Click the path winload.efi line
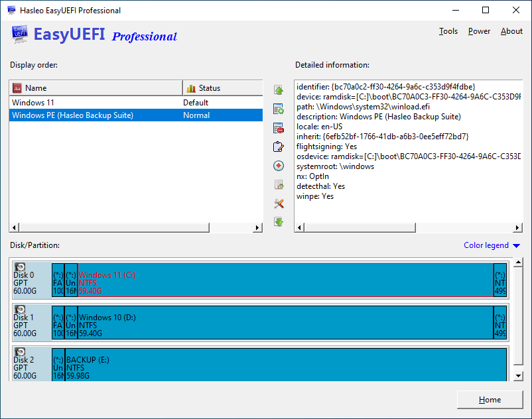532x419 pixels. pyautogui.click(x=363, y=107)
